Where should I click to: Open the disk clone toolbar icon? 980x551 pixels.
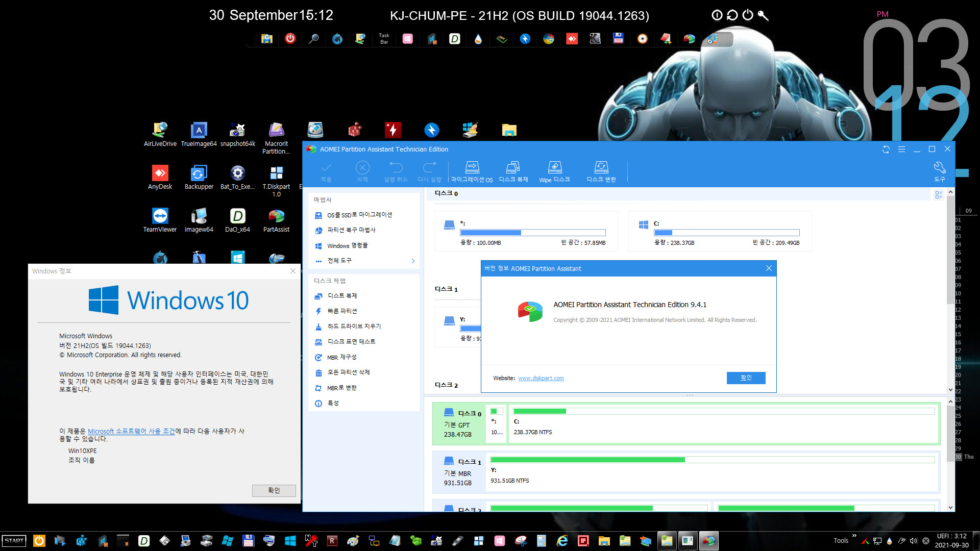click(513, 172)
